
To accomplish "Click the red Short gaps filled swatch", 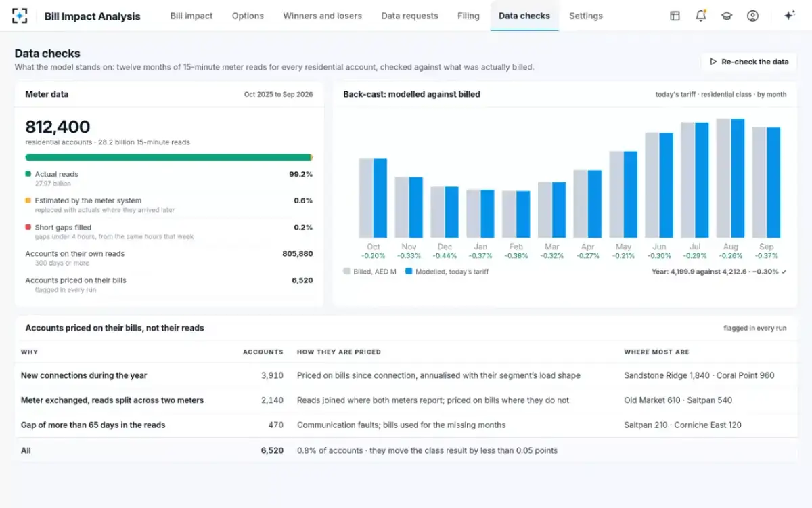I will [28, 228].
